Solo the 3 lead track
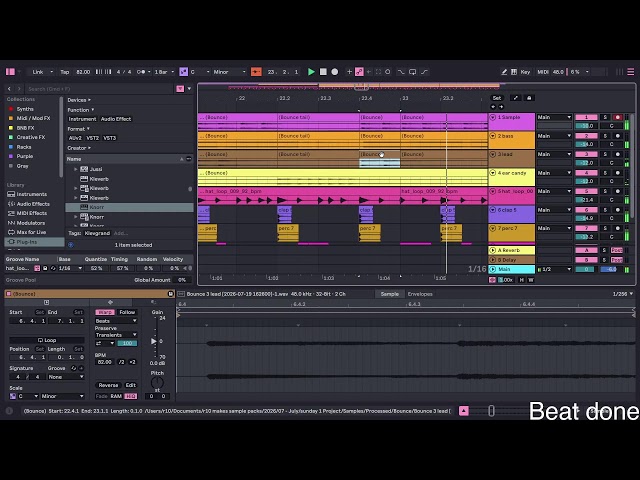640x480 pixels. (x=605, y=154)
